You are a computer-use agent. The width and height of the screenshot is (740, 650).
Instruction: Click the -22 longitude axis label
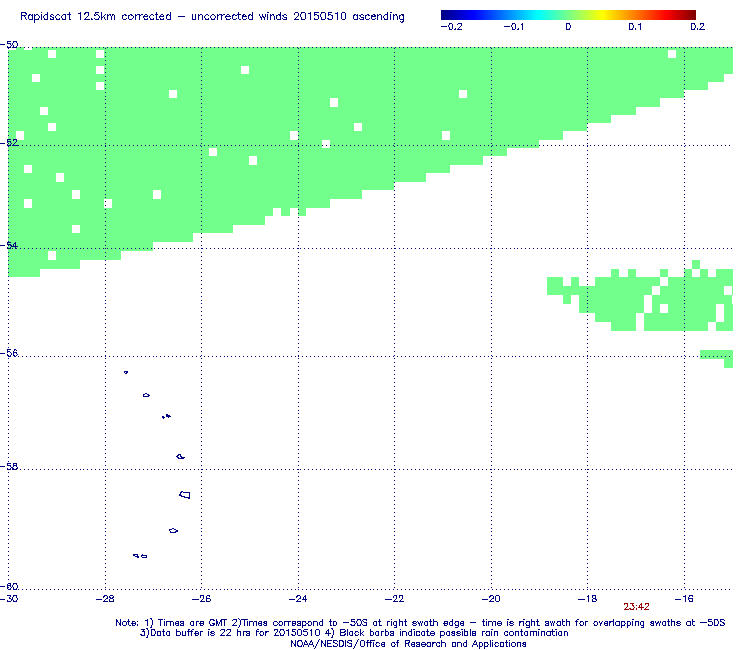point(395,599)
